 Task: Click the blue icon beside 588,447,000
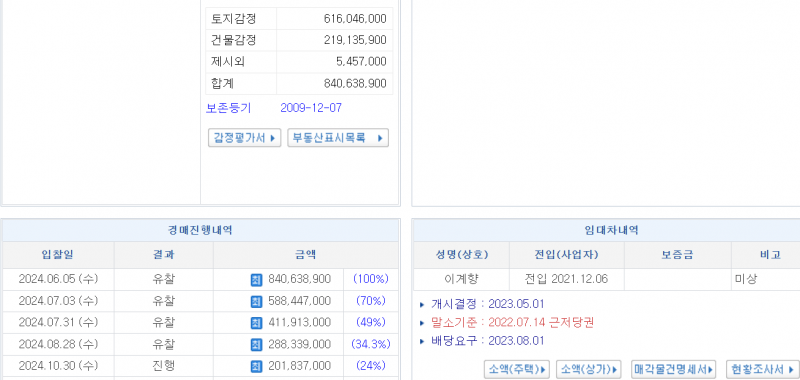256,301
